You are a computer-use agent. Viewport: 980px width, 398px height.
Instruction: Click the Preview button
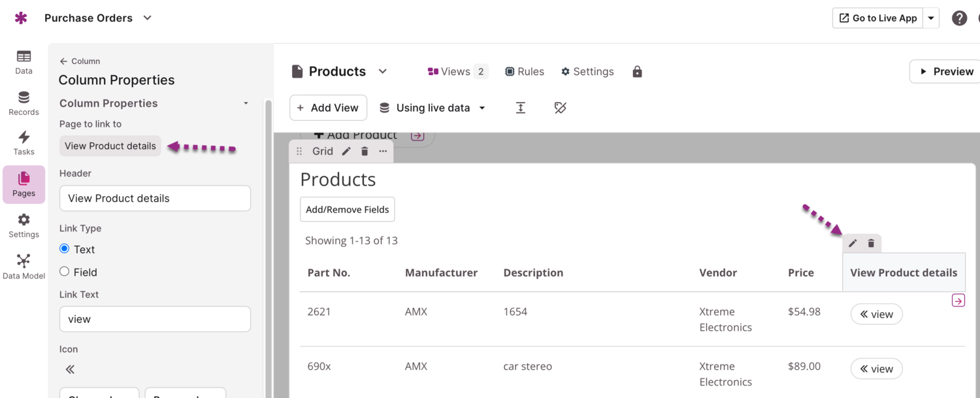point(946,72)
